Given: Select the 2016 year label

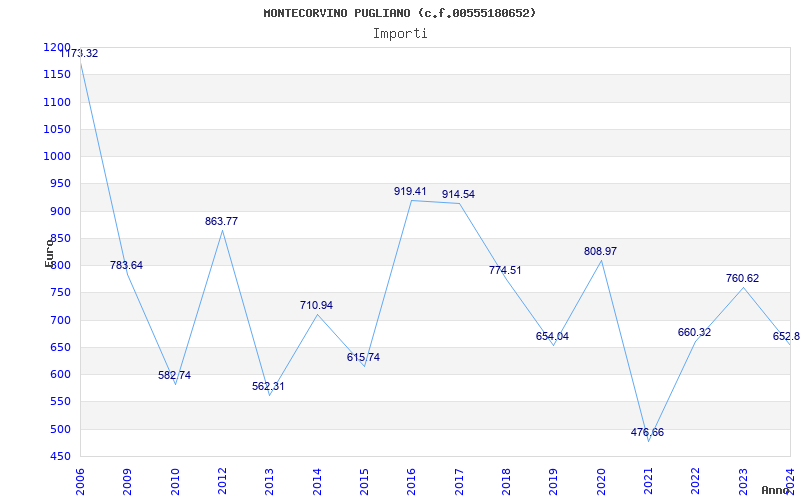Looking at the screenshot, I should click(x=412, y=481).
